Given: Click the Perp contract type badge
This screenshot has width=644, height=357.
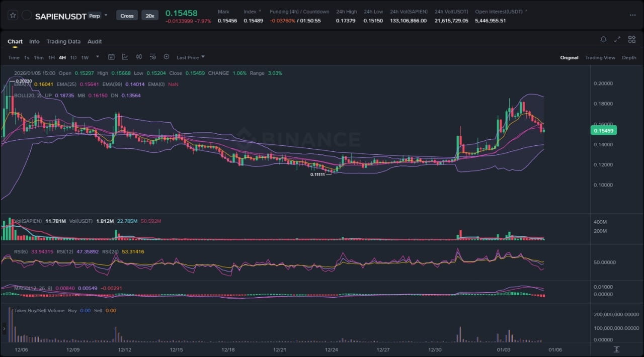Looking at the screenshot, I should click(94, 16).
